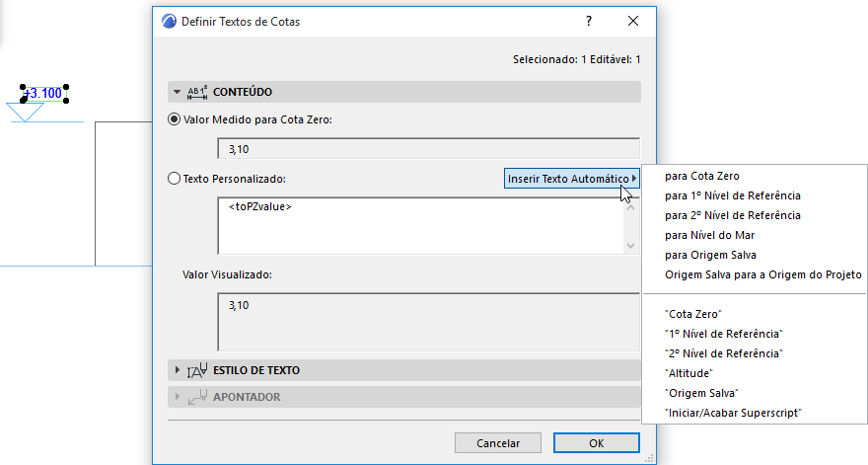
Task: Choose para Nível do Mar entry
Action: (710, 235)
